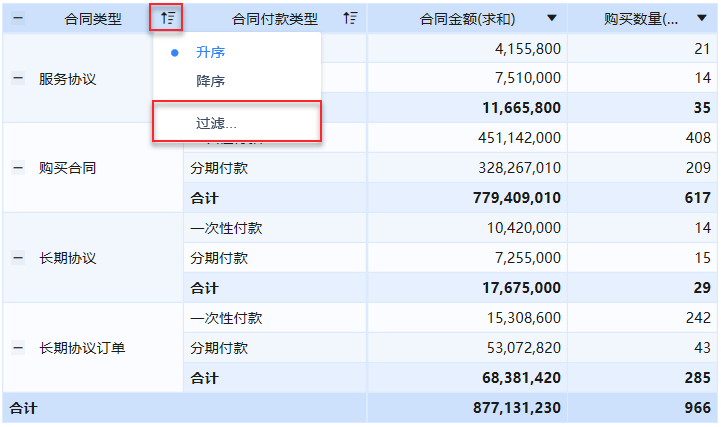Click the 合同付款类型 column header
Viewport: 721px width, 427px height.
(275, 19)
